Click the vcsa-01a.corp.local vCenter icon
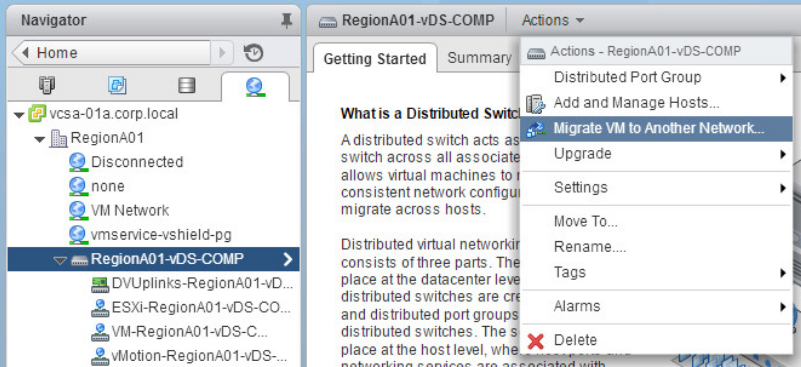Screen dimensions: 801x367 36,113
